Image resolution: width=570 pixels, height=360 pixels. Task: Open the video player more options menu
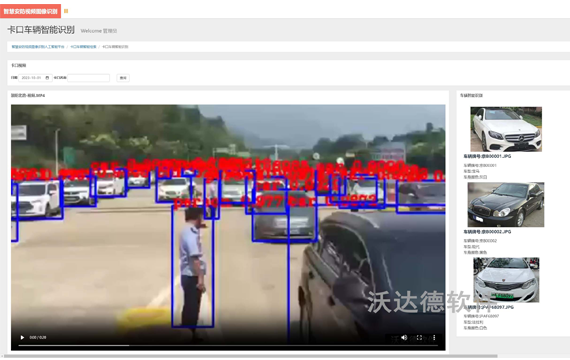tap(434, 337)
